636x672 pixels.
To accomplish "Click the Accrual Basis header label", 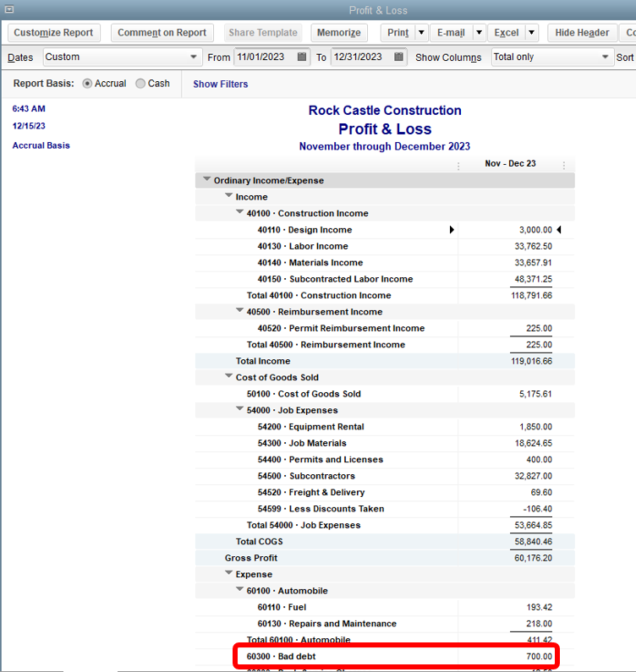I will (x=41, y=145).
